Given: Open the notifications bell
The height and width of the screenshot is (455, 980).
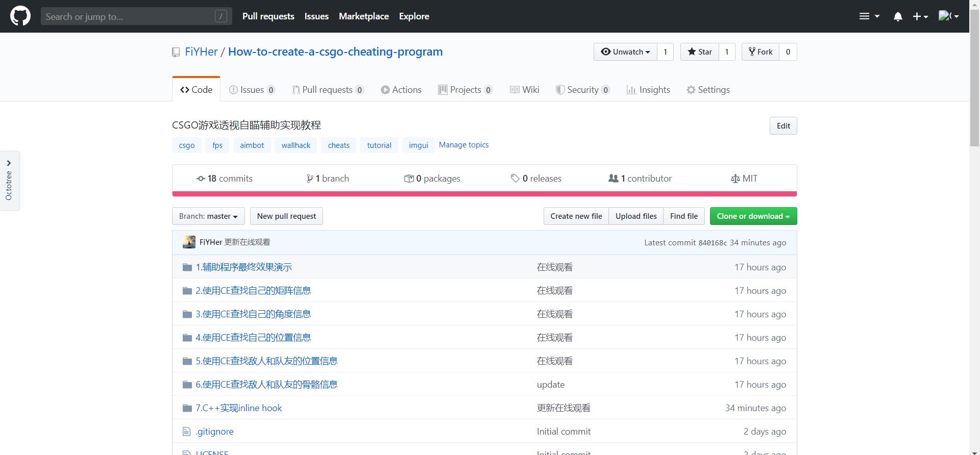Looking at the screenshot, I should [898, 16].
